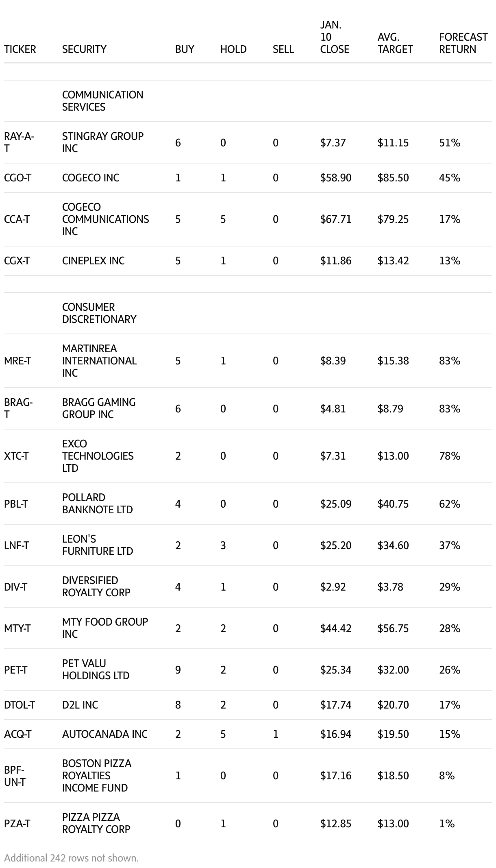Click the "Additional 242 rows not shown" note
The width and height of the screenshot is (496, 868).
(x=72, y=858)
